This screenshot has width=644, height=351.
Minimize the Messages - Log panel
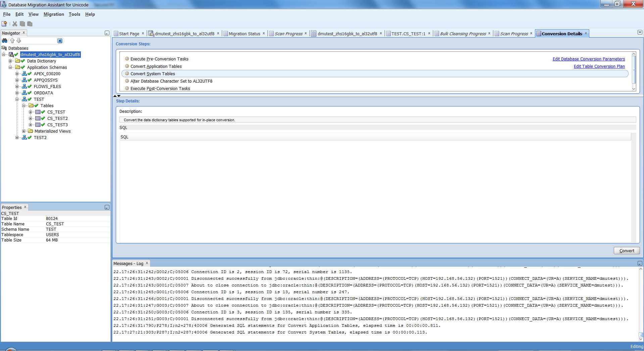(640, 263)
